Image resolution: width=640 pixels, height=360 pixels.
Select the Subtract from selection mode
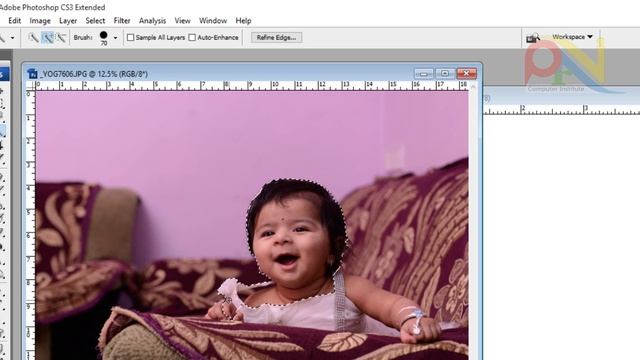[61, 38]
